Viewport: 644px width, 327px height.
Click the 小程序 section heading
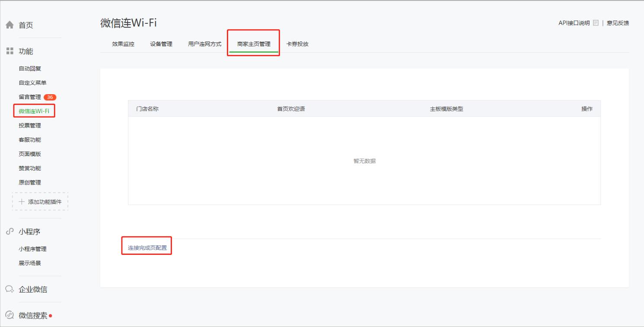(29, 232)
